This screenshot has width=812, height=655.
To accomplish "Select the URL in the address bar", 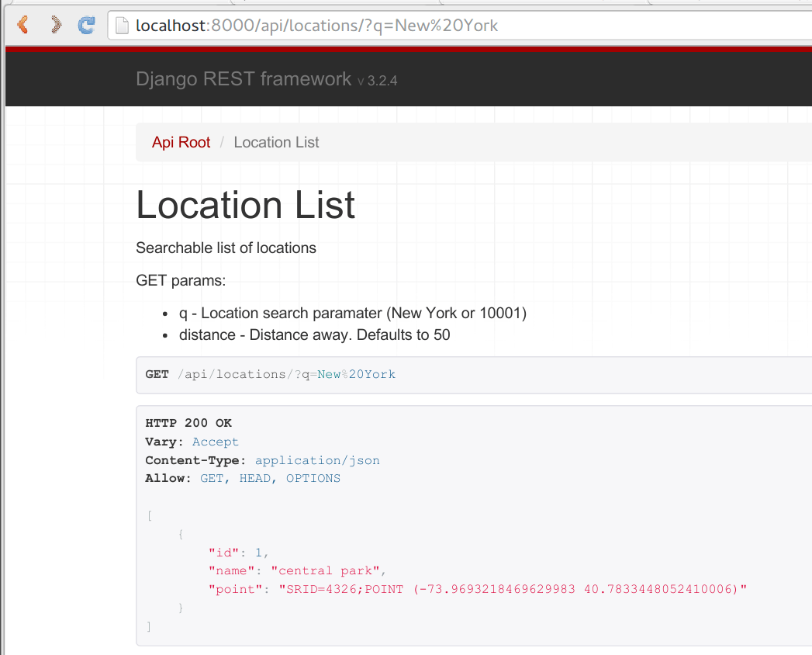I will pos(310,25).
